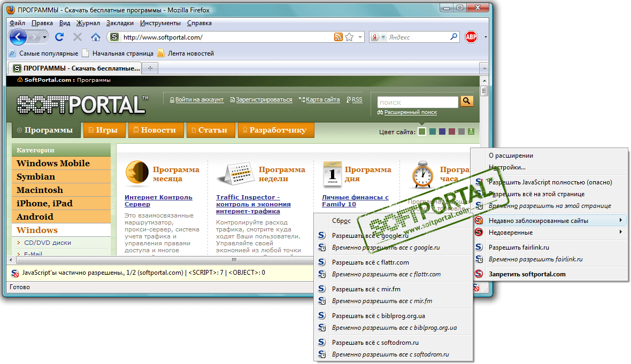Open the Вид menu
The width and height of the screenshot is (631, 364).
[x=64, y=23]
